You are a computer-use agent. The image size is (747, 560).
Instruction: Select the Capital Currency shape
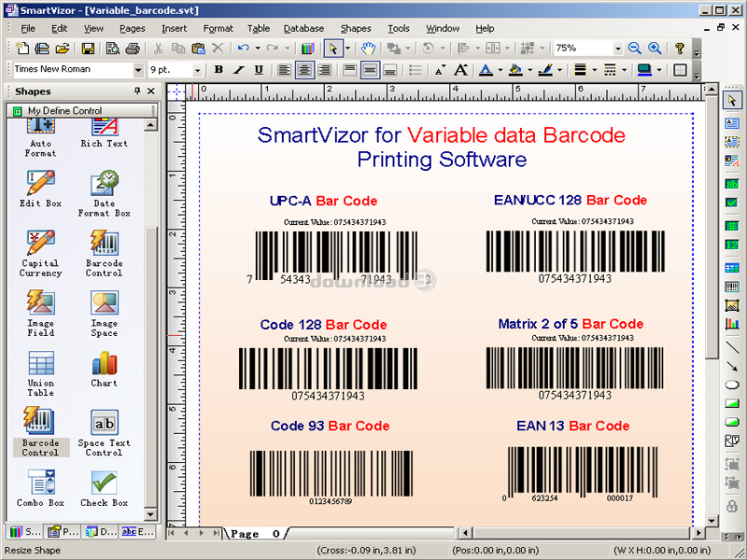click(x=40, y=254)
